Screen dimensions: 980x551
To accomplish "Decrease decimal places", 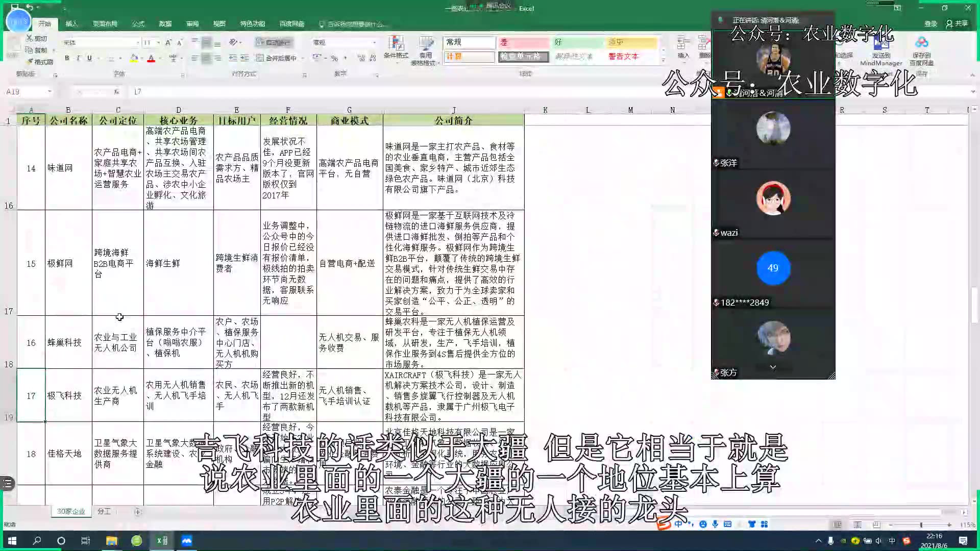I will (373, 58).
